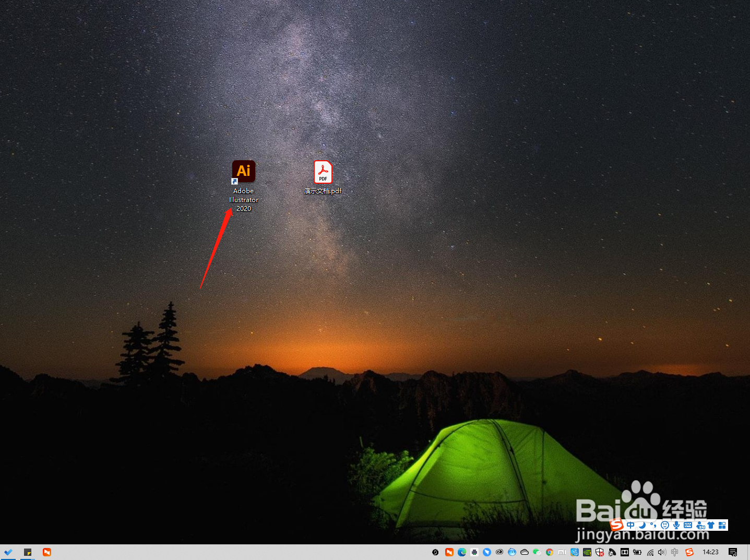The height and width of the screenshot is (560, 750).
Task: Click Sogou S icon in system tray
Action: (x=689, y=552)
